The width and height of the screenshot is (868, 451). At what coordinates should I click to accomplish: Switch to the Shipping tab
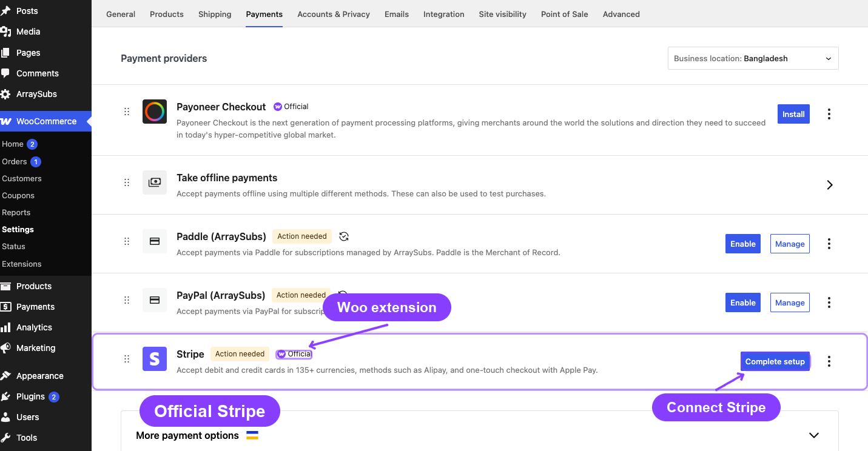pos(215,14)
